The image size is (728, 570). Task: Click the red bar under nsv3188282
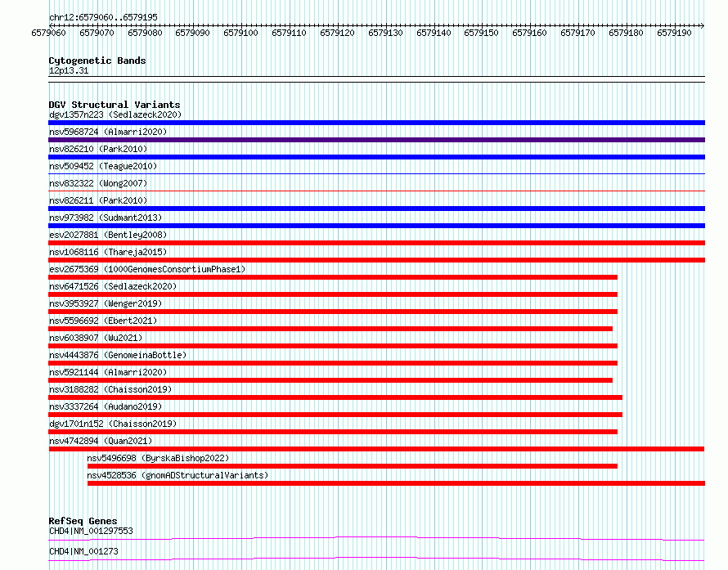pos(335,397)
